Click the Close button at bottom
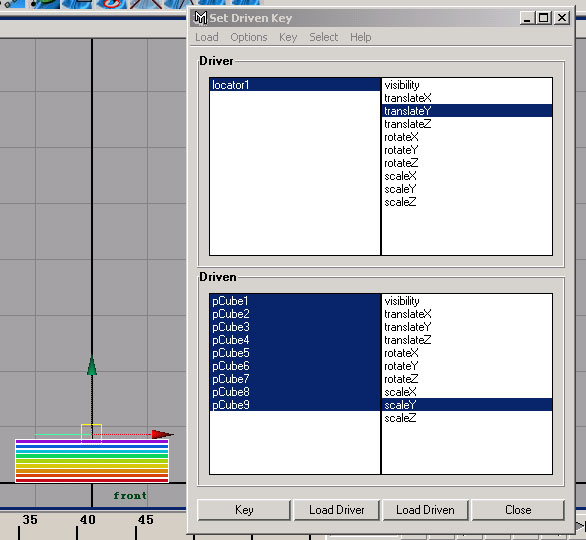Image resolution: width=586 pixels, height=540 pixels. pos(518,510)
